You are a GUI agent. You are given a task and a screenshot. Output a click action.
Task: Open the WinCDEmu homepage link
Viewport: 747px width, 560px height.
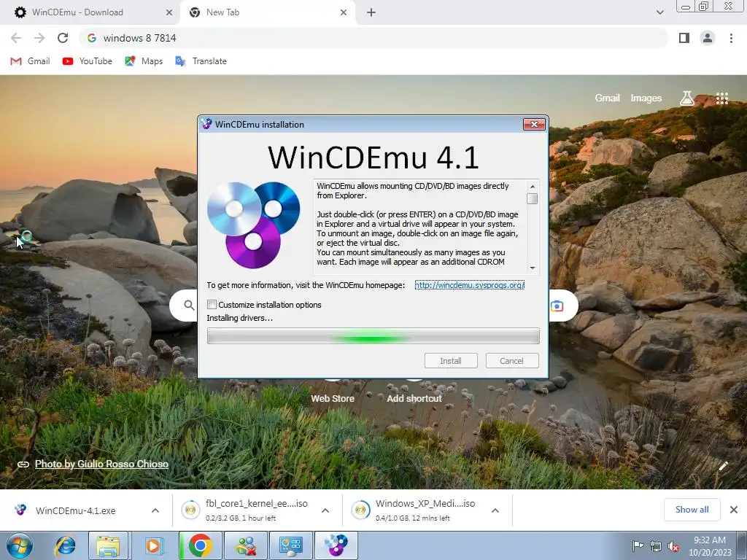(x=469, y=285)
